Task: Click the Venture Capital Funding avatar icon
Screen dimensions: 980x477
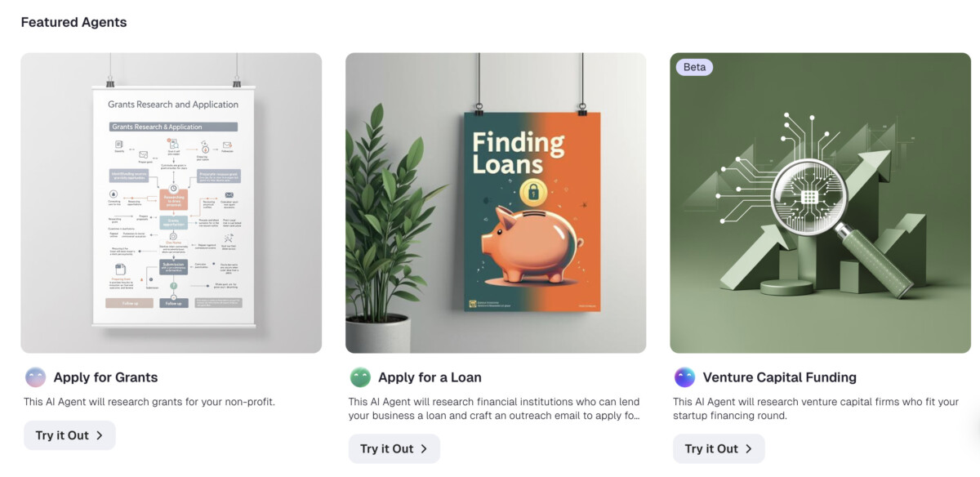Action: pyautogui.click(x=684, y=377)
